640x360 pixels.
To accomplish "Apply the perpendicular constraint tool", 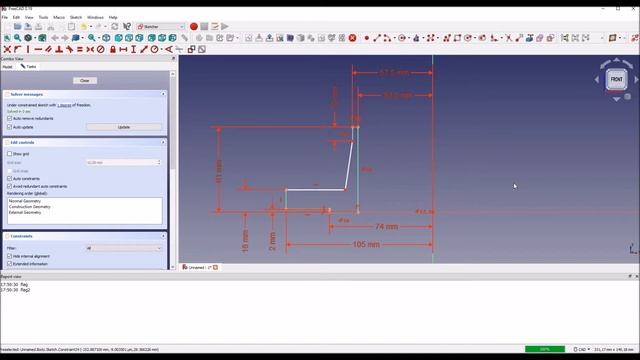I will point(59,49).
